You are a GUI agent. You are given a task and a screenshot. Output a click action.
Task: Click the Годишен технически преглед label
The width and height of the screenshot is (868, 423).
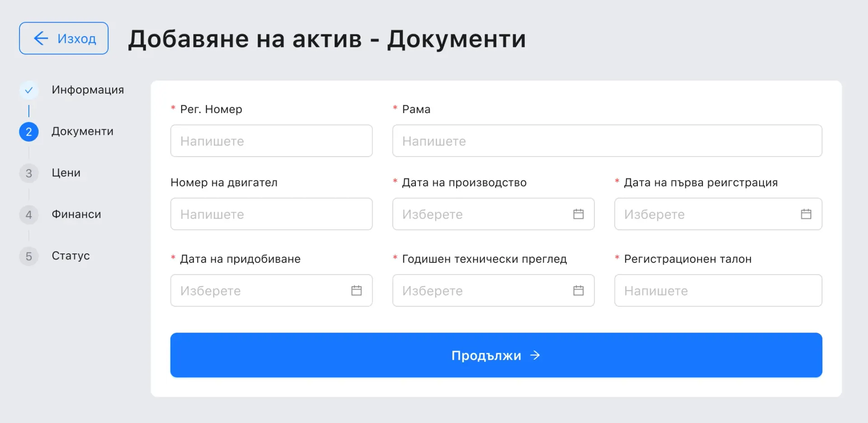(x=484, y=259)
